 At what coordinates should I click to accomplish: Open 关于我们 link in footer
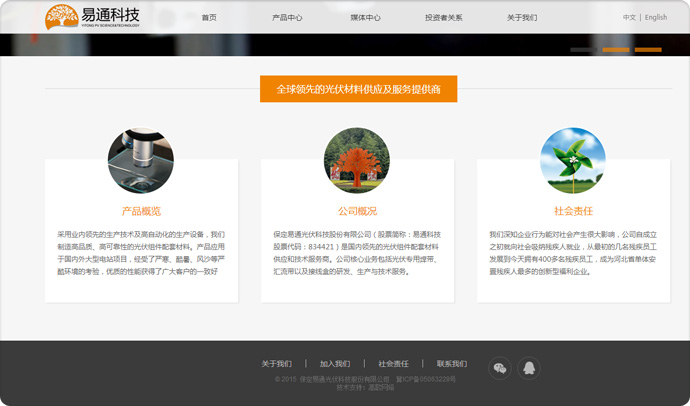click(x=276, y=364)
